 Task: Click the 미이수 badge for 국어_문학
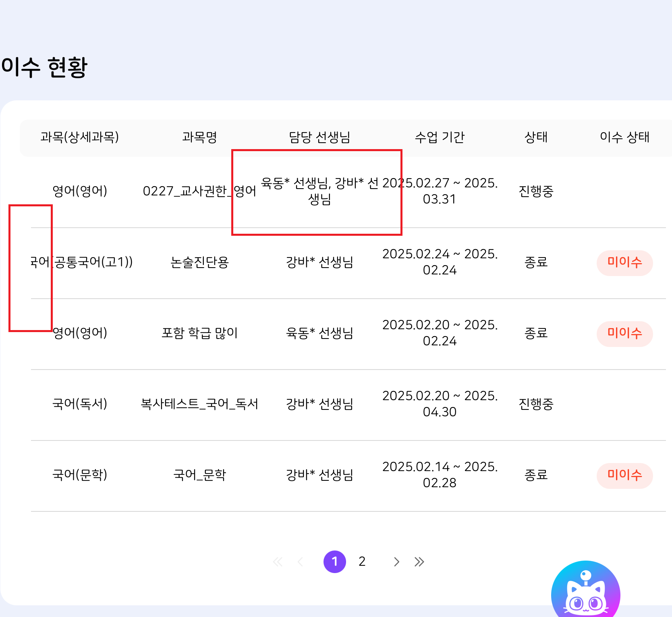(x=624, y=476)
